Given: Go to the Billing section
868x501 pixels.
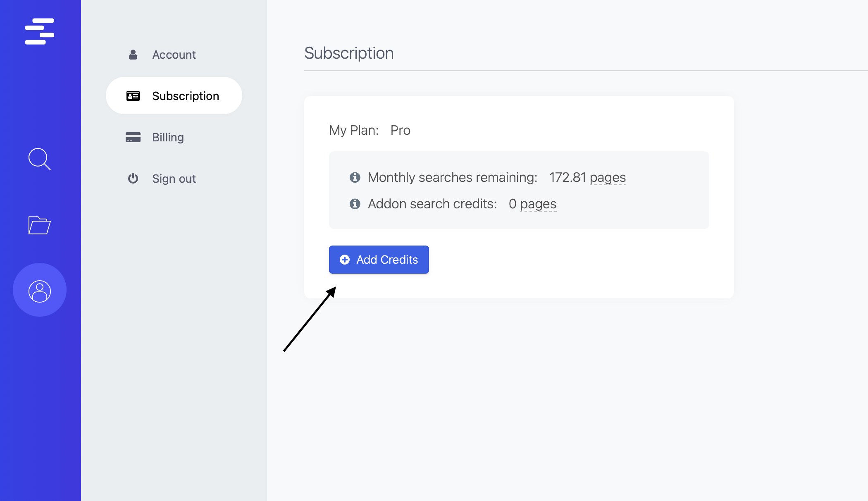Looking at the screenshot, I should pyautogui.click(x=168, y=137).
